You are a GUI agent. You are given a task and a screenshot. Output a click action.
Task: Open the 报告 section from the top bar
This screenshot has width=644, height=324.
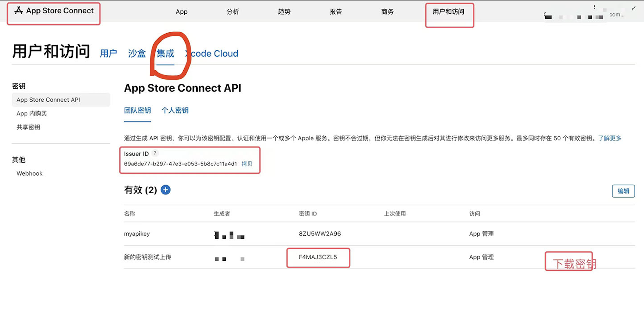click(x=336, y=12)
